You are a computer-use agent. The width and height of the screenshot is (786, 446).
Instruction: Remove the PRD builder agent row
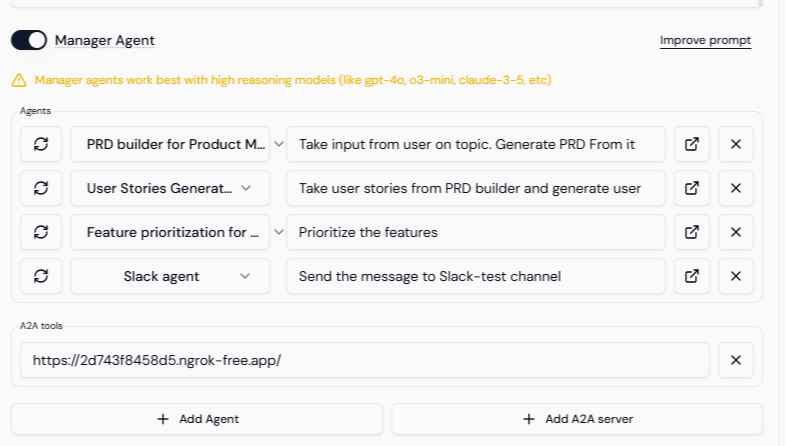click(736, 144)
